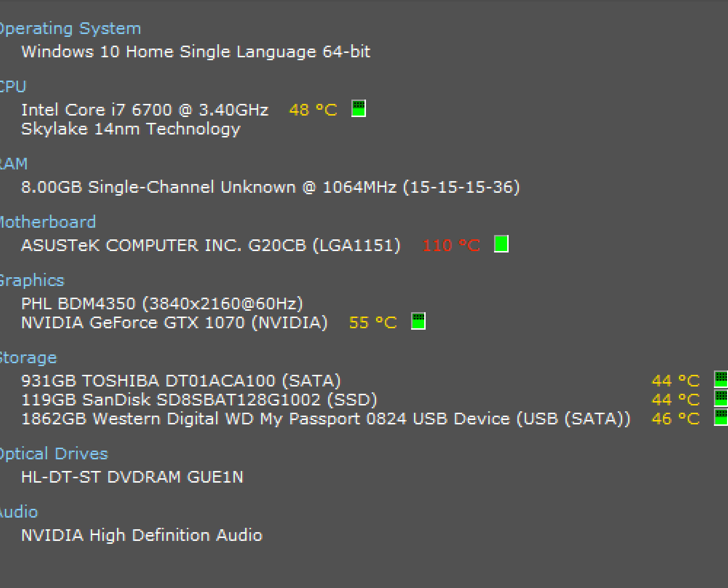The image size is (728, 588).
Task: Select the HL-DT-ST DVDRAM GUE1N entry
Action: [132, 477]
